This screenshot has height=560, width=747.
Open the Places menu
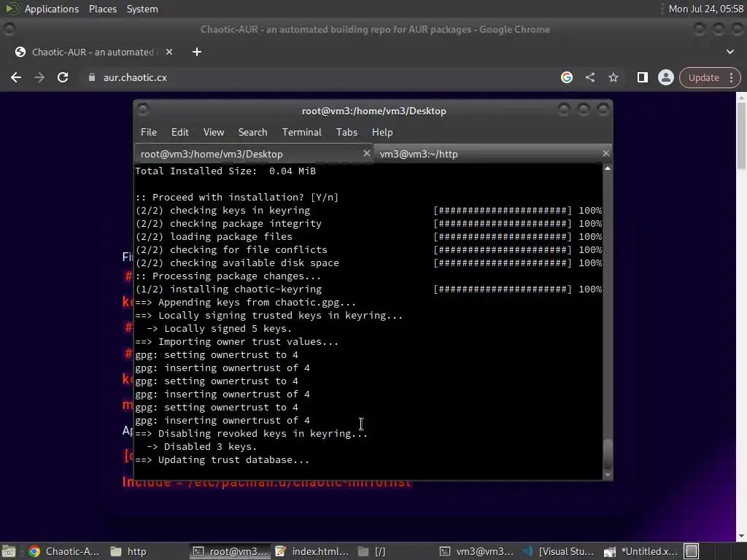coord(102,9)
